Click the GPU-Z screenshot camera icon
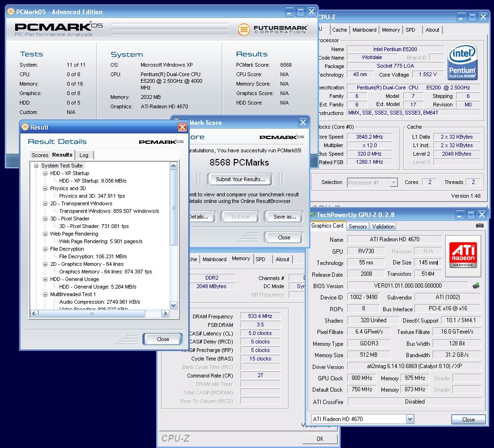 coord(479,226)
